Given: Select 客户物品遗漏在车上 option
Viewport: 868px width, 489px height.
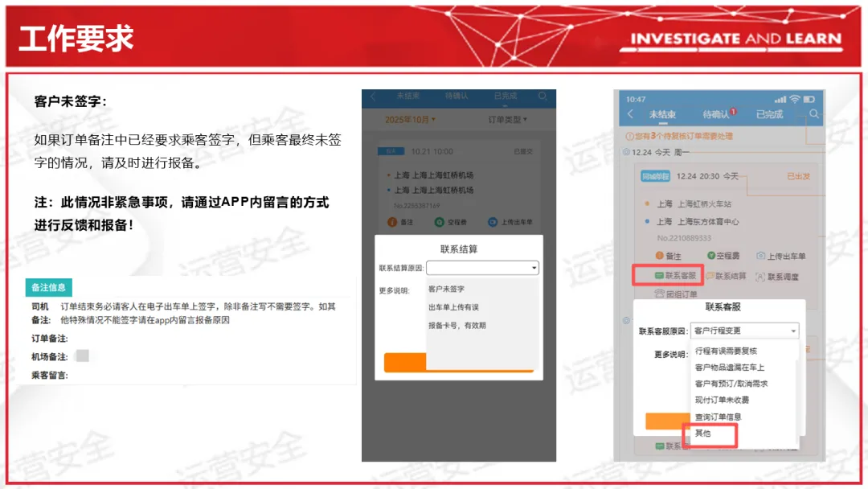Looking at the screenshot, I should (730, 368).
